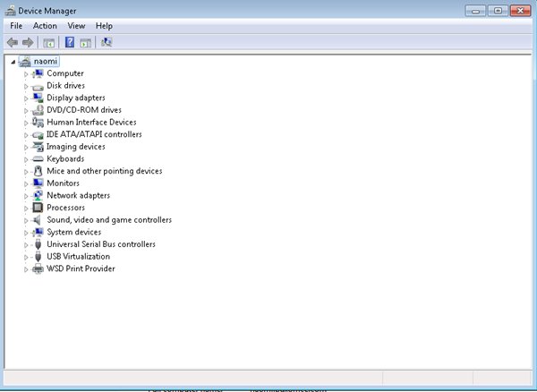Select the Display adapters label
The image size is (537, 392).
pyautogui.click(x=76, y=98)
